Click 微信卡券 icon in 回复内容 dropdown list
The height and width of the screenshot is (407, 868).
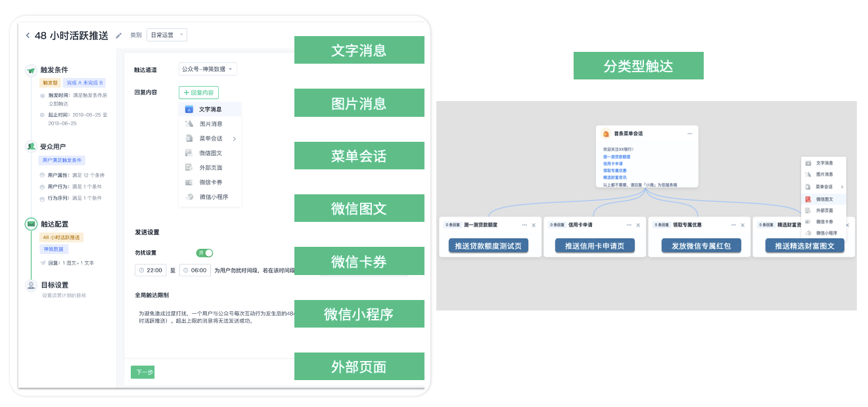point(189,182)
